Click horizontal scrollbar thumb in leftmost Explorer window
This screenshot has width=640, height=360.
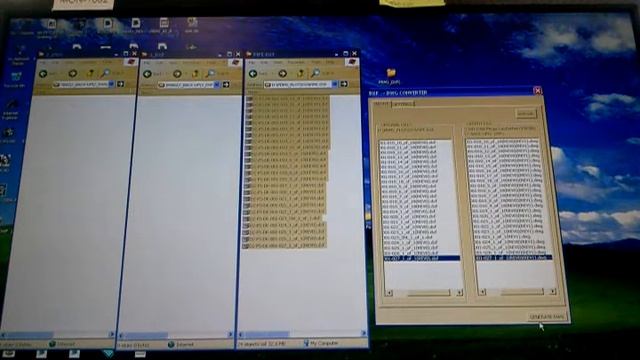(x=30, y=335)
